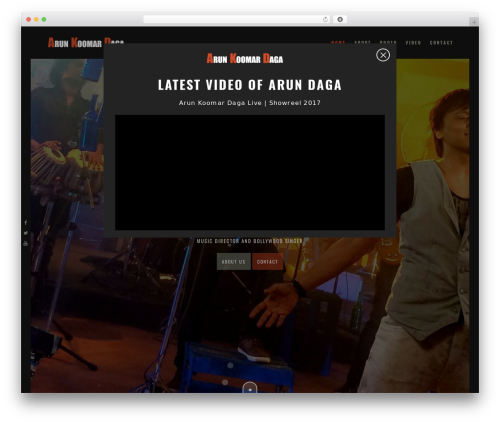
Task: Click the round toolbar extension icon
Action: click(x=340, y=19)
